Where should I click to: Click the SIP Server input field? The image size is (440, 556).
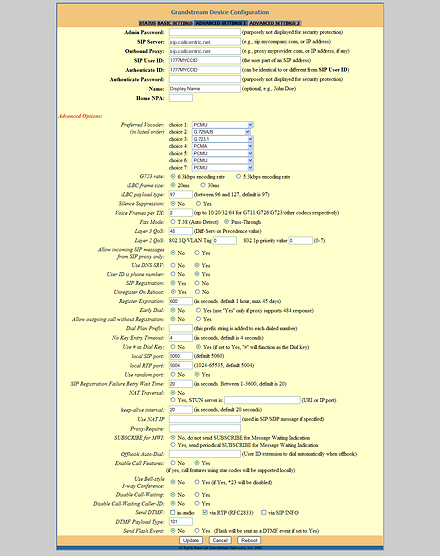(205, 42)
